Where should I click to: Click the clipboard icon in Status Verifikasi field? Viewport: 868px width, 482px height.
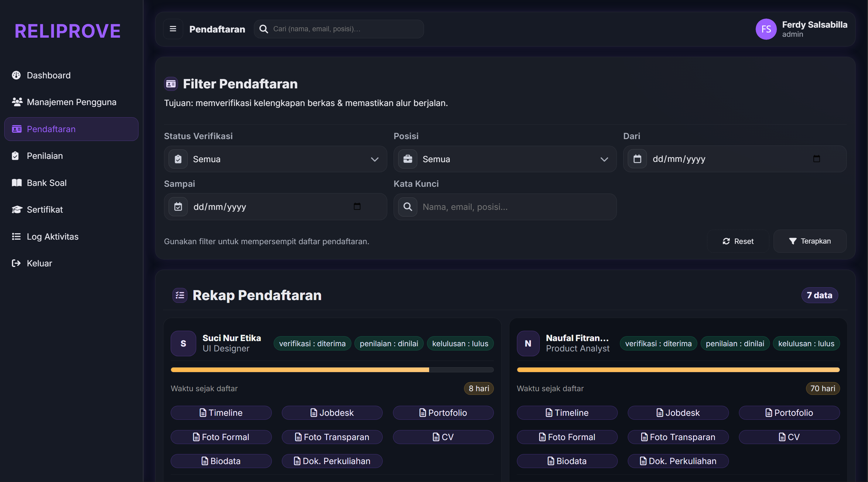point(178,159)
